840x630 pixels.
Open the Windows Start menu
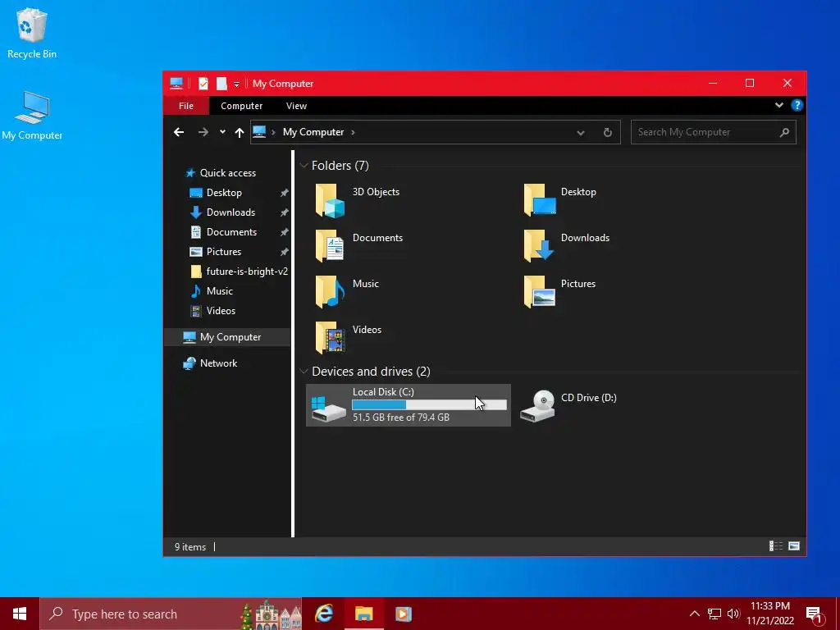point(20,614)
